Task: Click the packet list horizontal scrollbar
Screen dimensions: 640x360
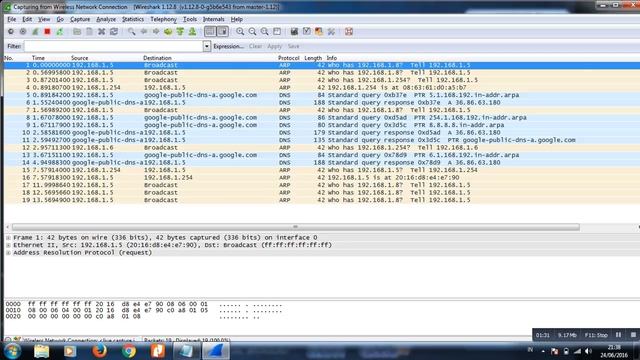Action: click(x=296, y=227)
